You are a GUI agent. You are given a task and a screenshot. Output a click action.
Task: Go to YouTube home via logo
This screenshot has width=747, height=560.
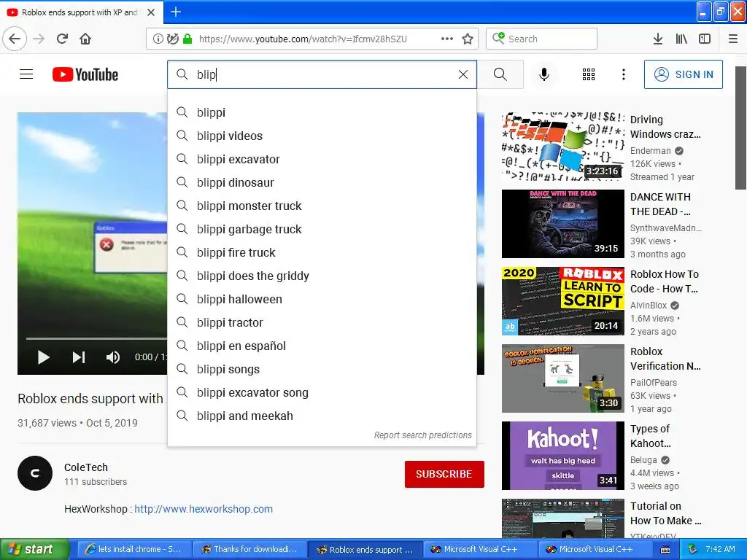point(85,75)
